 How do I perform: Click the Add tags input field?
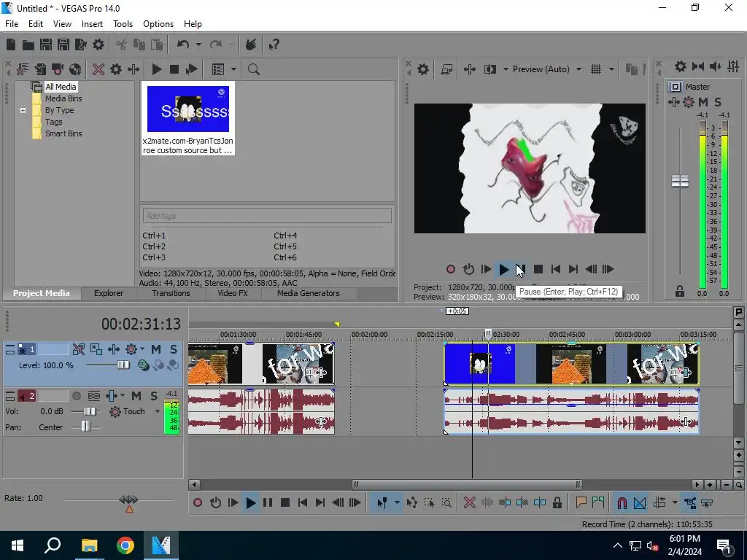tap(267, 216)
